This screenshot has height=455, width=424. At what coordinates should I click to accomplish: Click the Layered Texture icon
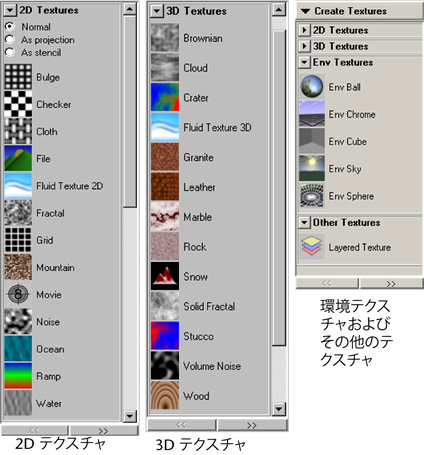(x=312, y=247)
